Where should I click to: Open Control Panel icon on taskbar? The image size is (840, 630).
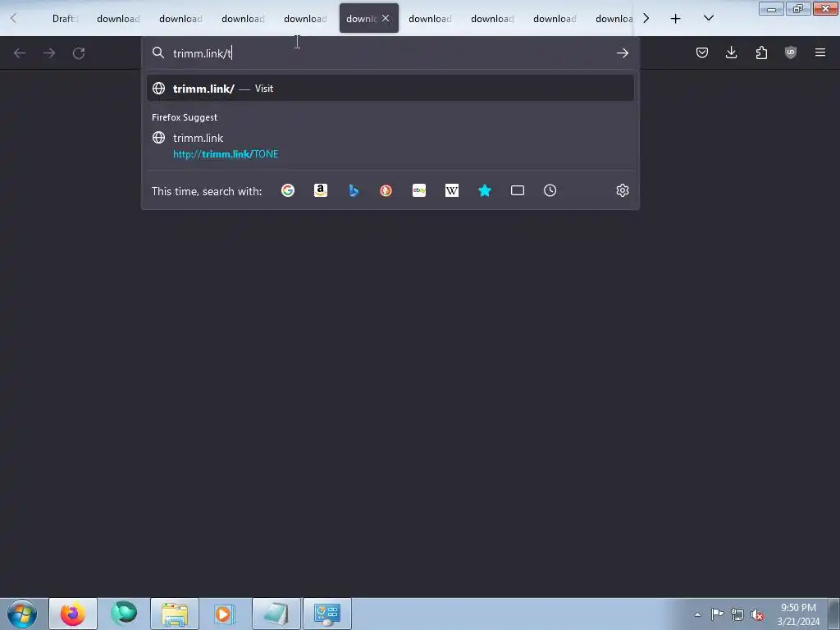point(327,614)
